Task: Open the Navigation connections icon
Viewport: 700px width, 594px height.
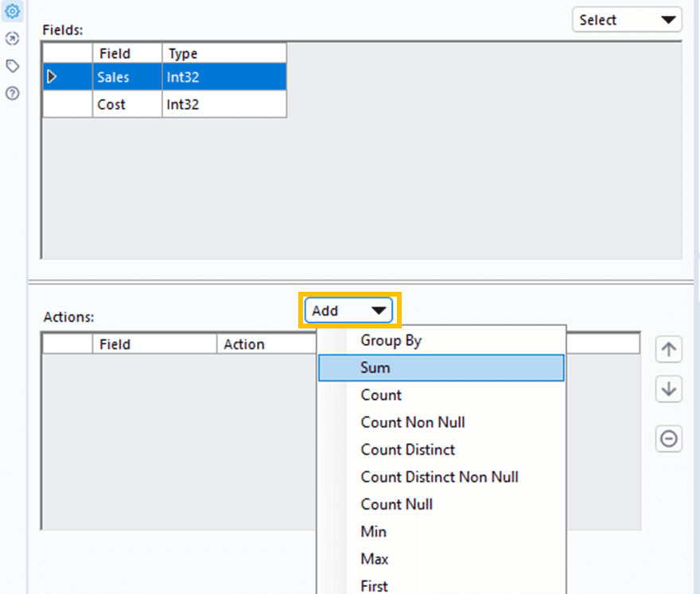Action: click(x=13, y=39)
